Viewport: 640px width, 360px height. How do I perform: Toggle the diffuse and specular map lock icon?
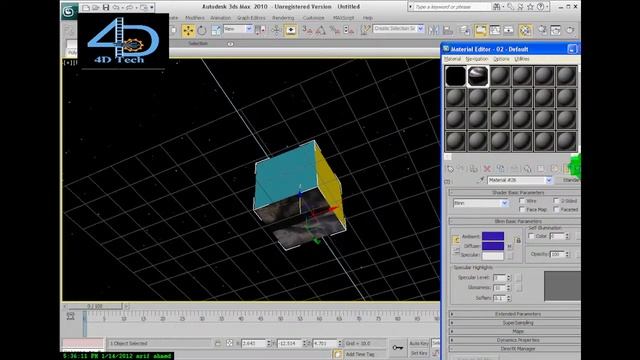(518, 241)
